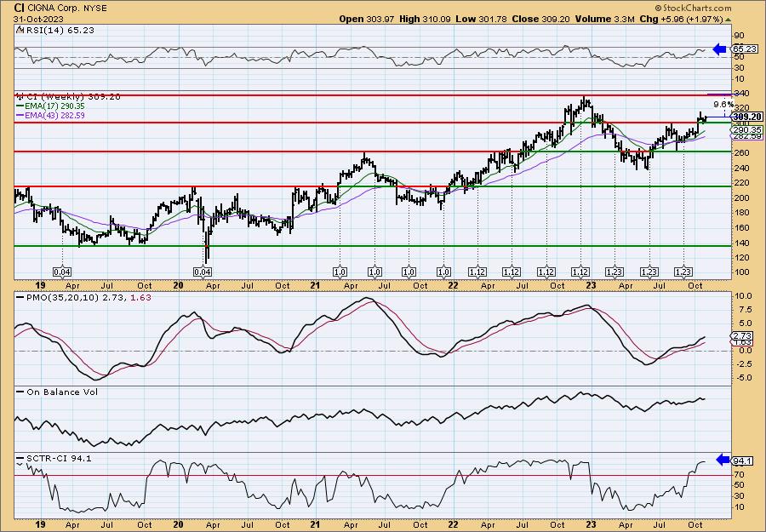Click the Chg +5.96 (+1.97%) value
The width and height of the screenshot is (766, 532).
681,19
